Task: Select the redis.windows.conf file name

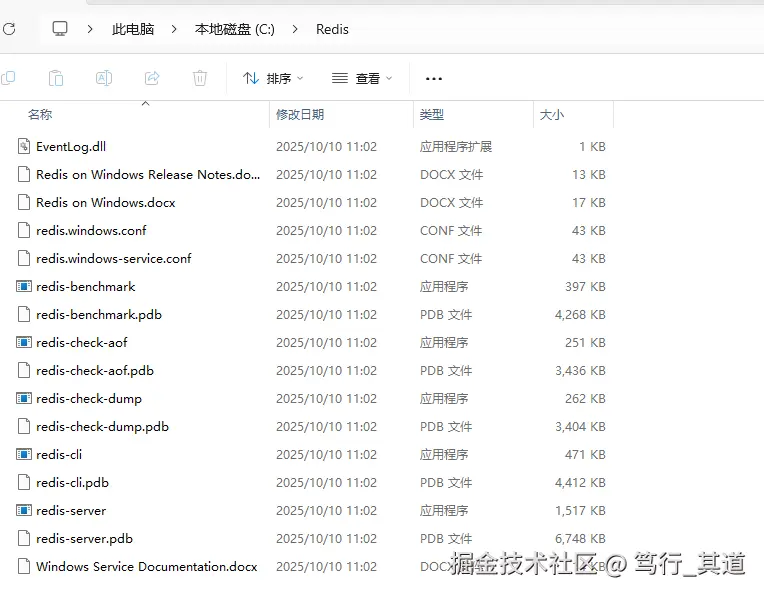Action: 91,231
